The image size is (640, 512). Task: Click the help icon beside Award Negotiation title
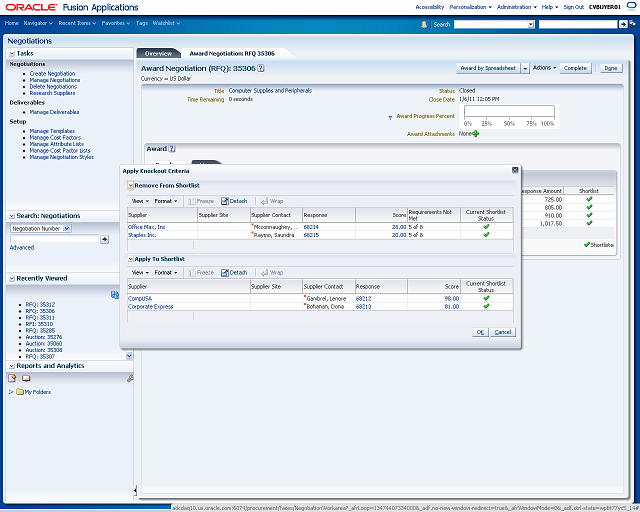coord(261,69)
